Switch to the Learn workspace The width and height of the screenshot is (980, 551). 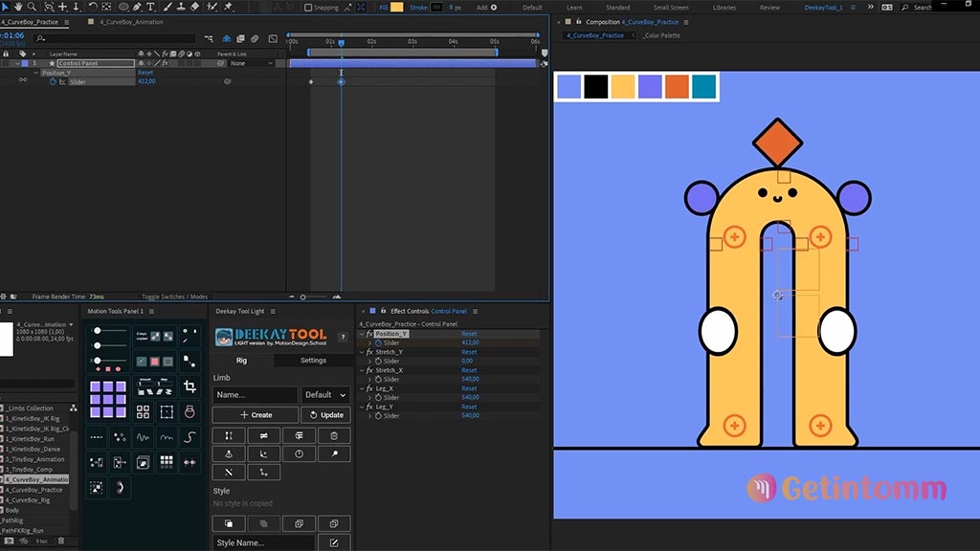574,8
